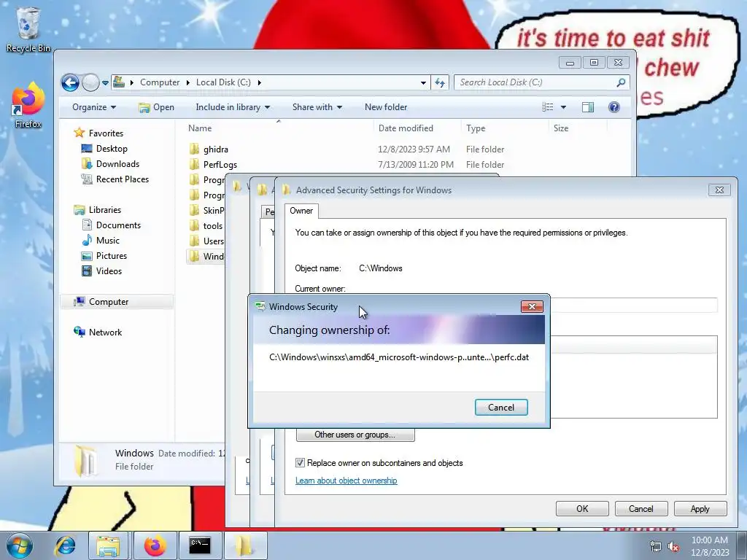Open the Windows Start button
This screenshot has height=560, width=747.
20,545
